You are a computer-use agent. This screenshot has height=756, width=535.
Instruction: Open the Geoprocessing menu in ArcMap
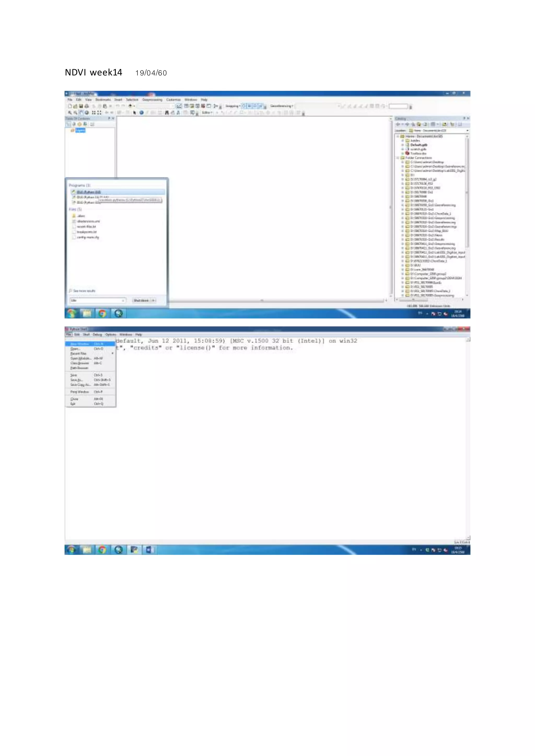pyautogui.click(x=152, y=99)
